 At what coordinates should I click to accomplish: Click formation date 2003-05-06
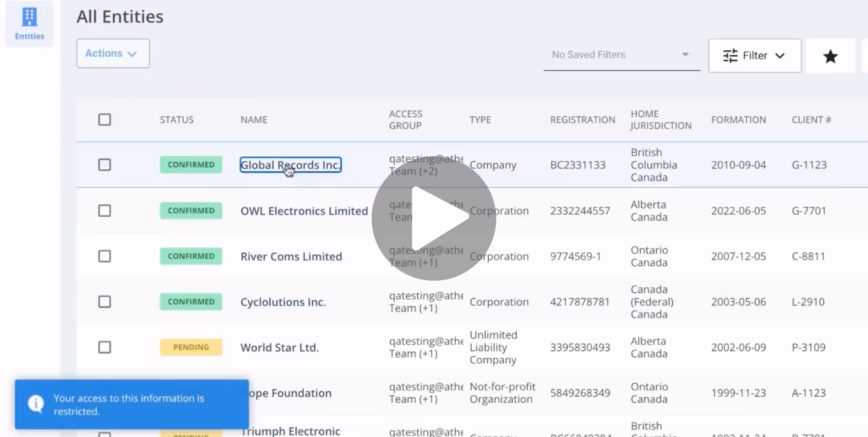tap(739, 302)
